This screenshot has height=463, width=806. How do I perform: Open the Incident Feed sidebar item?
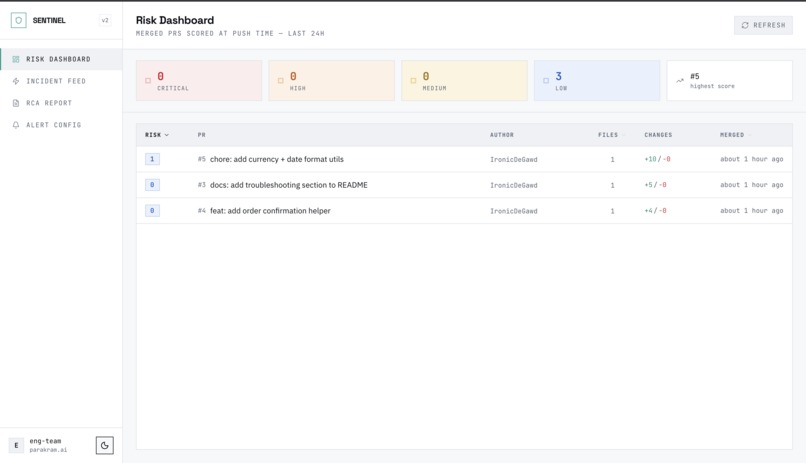tap(61, 81)
